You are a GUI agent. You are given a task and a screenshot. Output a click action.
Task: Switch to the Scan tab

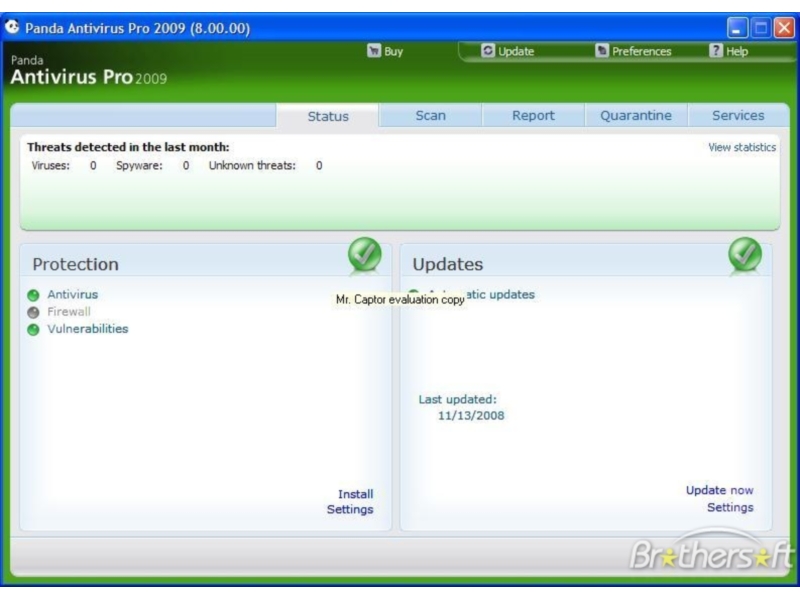tap(431, 115)
